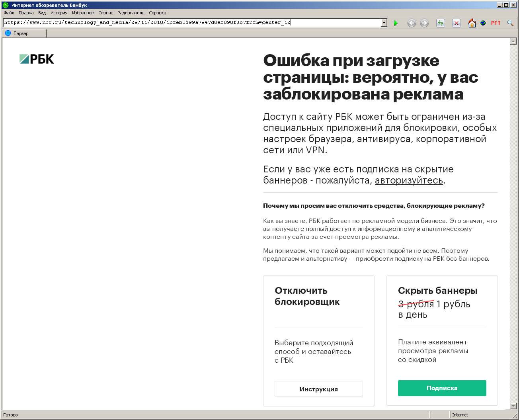Click the browser app icon in title bar
The height and width of the screenshot is (420, 519).
[x=6, y=5]
